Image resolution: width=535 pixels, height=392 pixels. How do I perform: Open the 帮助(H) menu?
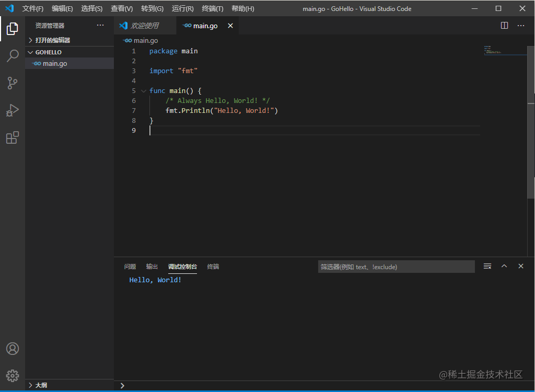click(x=242, y=8)
